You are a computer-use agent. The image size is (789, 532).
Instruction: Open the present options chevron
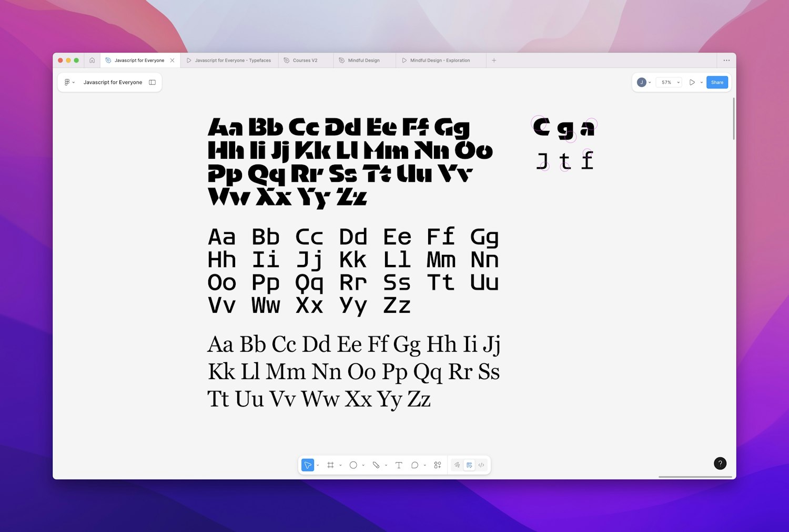[x=701, y=82]
